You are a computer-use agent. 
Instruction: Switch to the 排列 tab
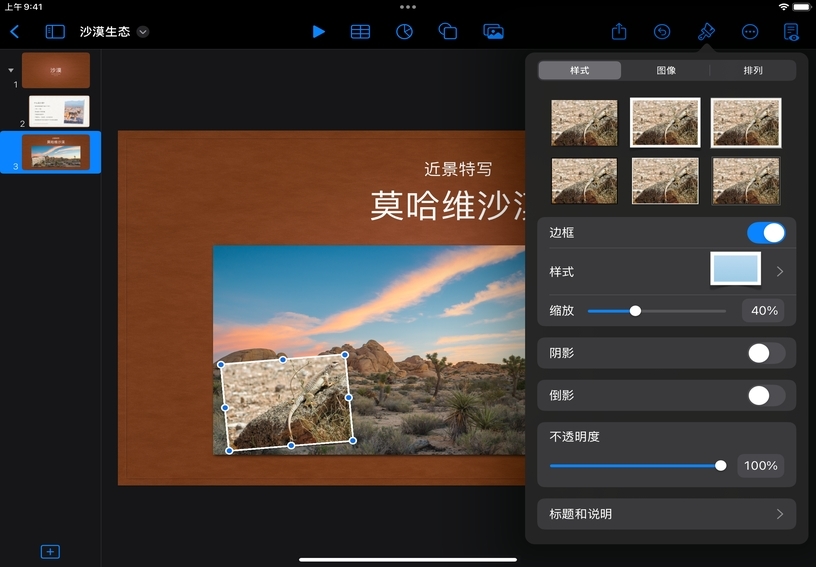point(753,70)
